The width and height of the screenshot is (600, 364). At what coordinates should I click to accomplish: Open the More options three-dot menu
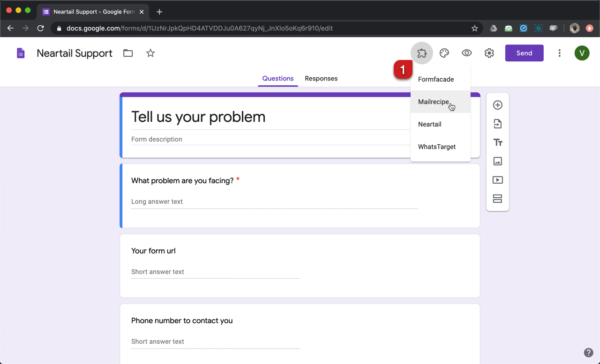[559, 53]
